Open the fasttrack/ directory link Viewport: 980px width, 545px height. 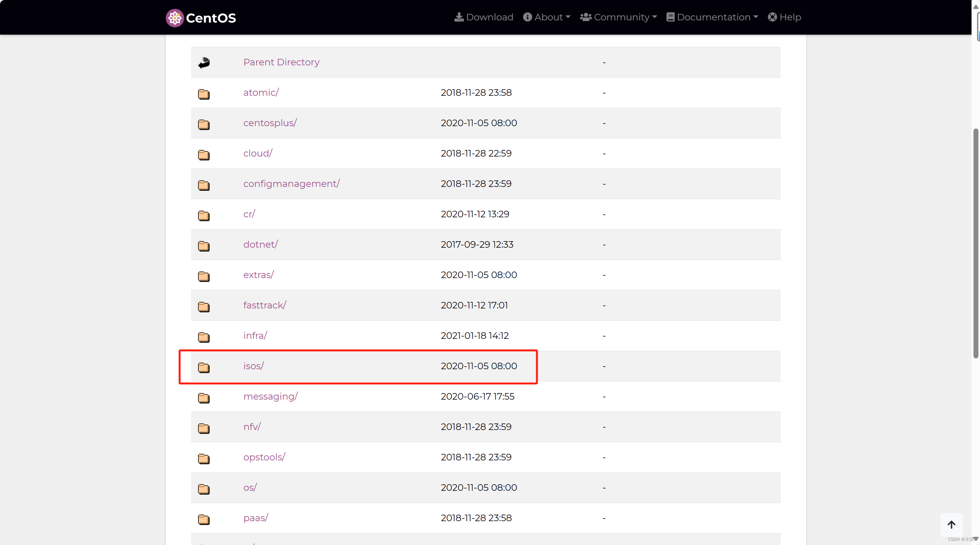(x=265, y=305)
